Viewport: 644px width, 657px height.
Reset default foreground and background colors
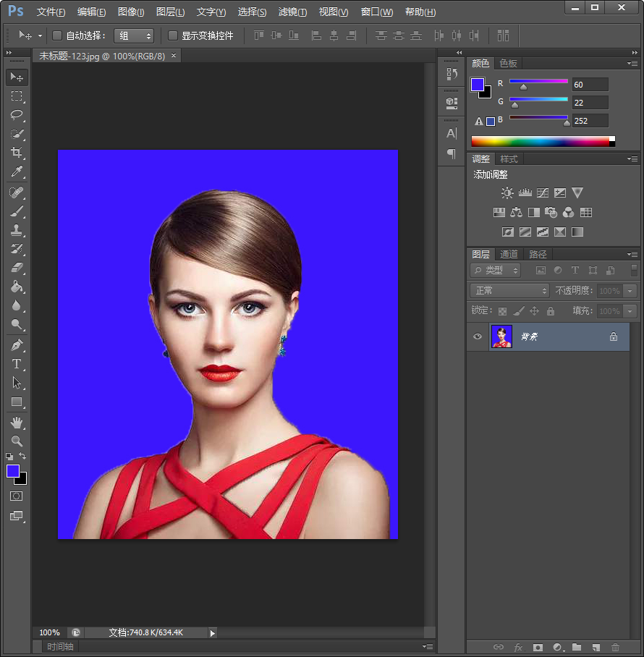[9, 457]
